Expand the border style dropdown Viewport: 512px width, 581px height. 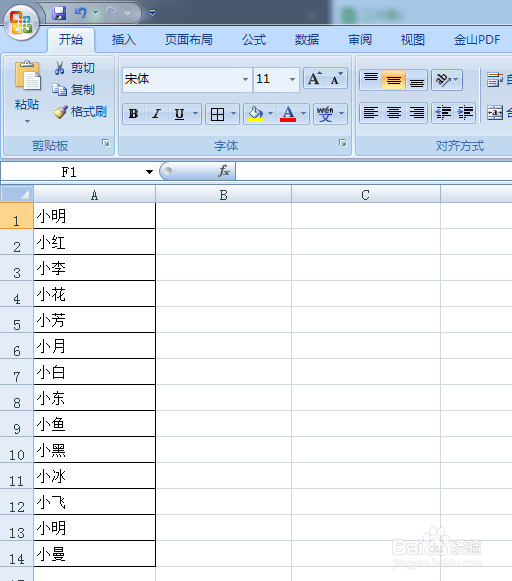[x=233, y=114]
